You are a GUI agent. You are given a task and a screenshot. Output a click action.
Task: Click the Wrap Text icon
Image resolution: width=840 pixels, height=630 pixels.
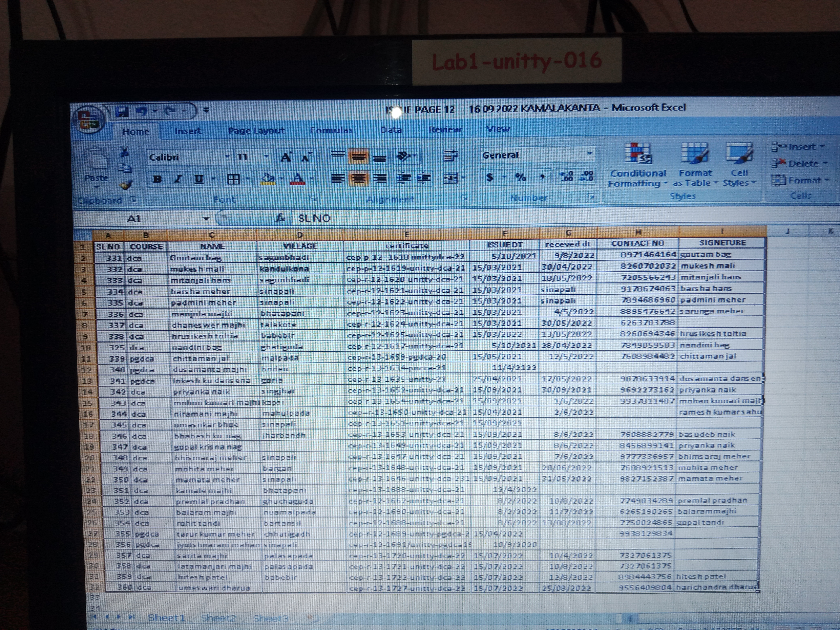pyautogui.click(x=450, y=156)
